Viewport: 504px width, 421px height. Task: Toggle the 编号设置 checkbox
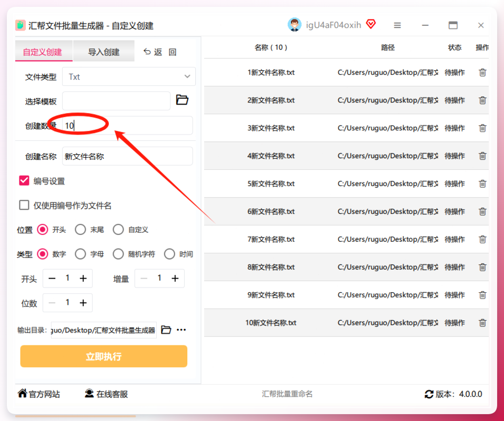(x=24, y=181)
